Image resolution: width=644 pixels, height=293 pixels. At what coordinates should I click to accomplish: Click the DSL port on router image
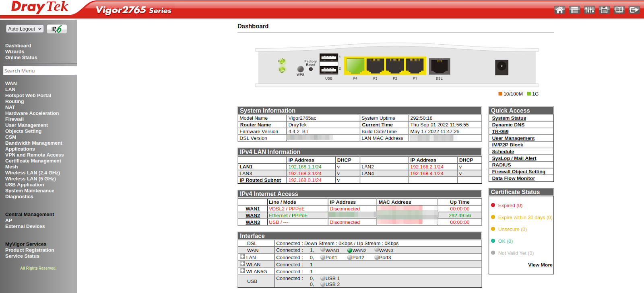pyautogui.click(x=439, y=66)
